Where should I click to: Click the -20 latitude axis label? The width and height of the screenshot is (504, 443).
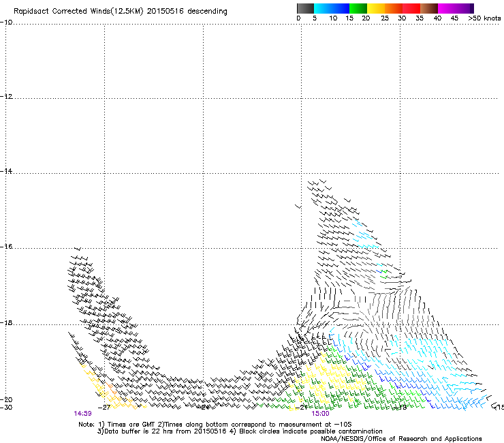(6, 399)
